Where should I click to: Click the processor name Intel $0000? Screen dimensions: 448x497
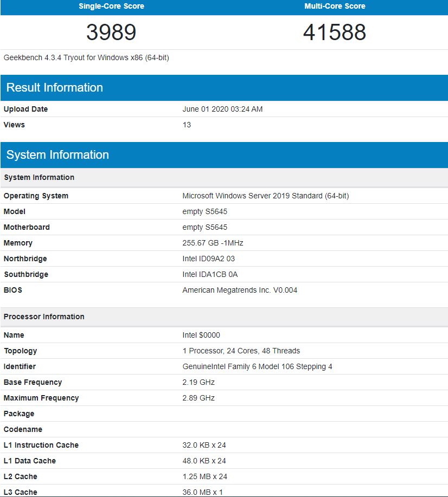201,335
